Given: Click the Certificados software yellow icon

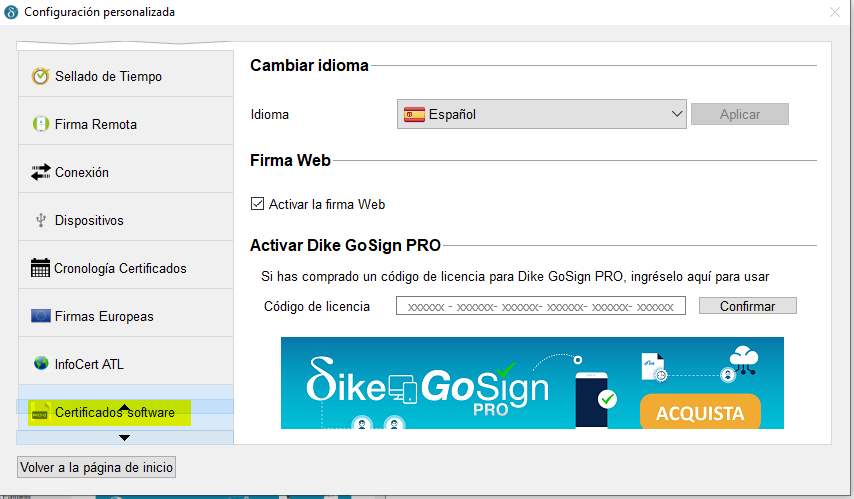Looking at the screenshot, I should 40,412.
